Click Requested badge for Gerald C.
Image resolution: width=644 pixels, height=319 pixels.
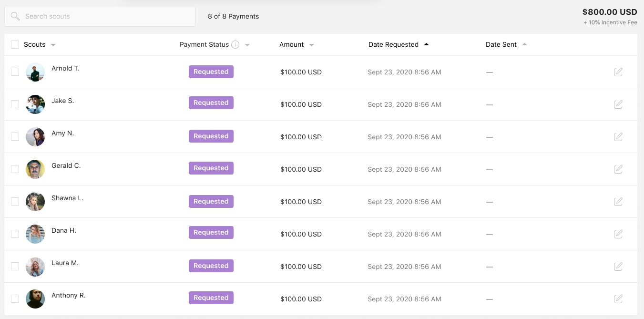(211, 168)
